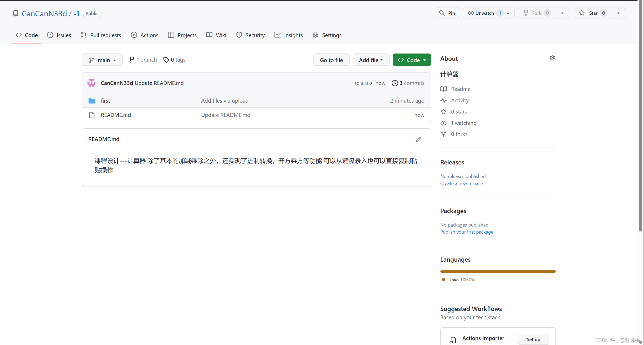
Task: Open the Actions play icon tab
Action: coord(134,35)
